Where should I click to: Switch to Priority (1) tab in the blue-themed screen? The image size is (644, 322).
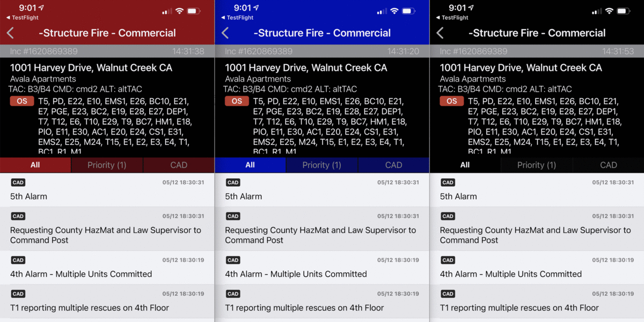321,165
